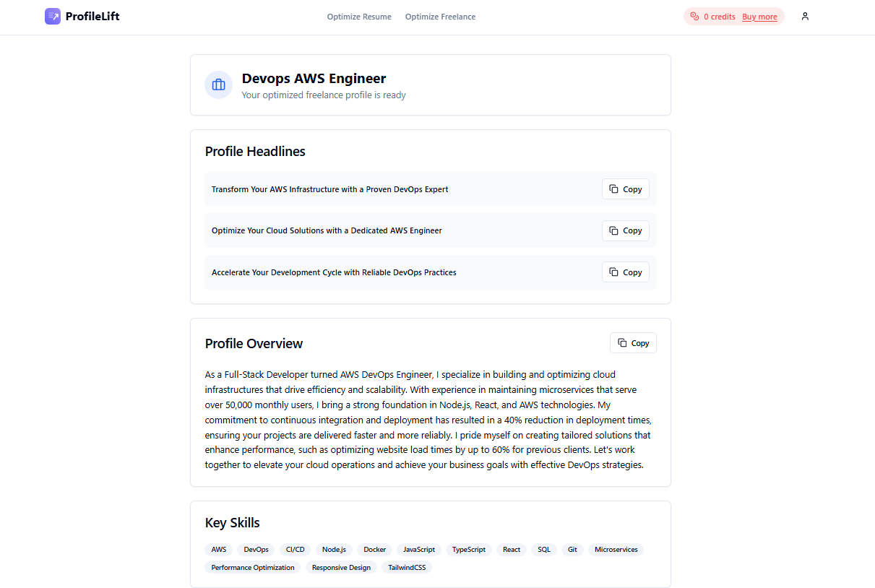Select the Microservices skill tag

point(616,550)
